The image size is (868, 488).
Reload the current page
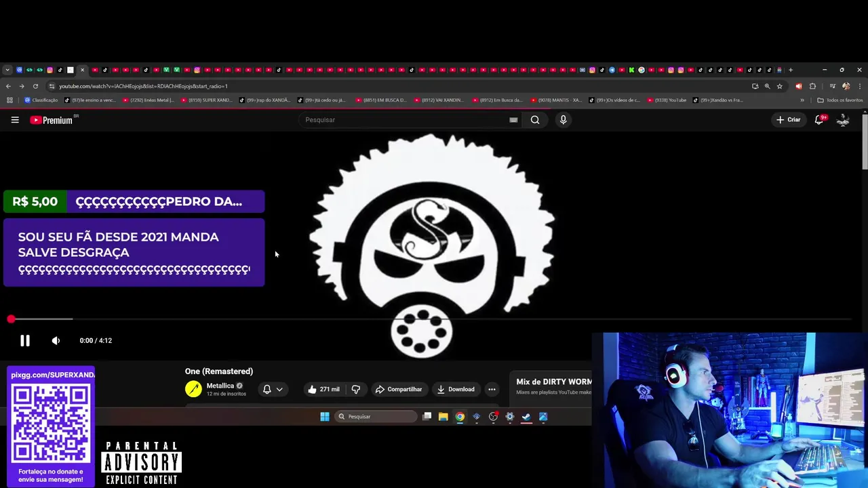point(35,86)
